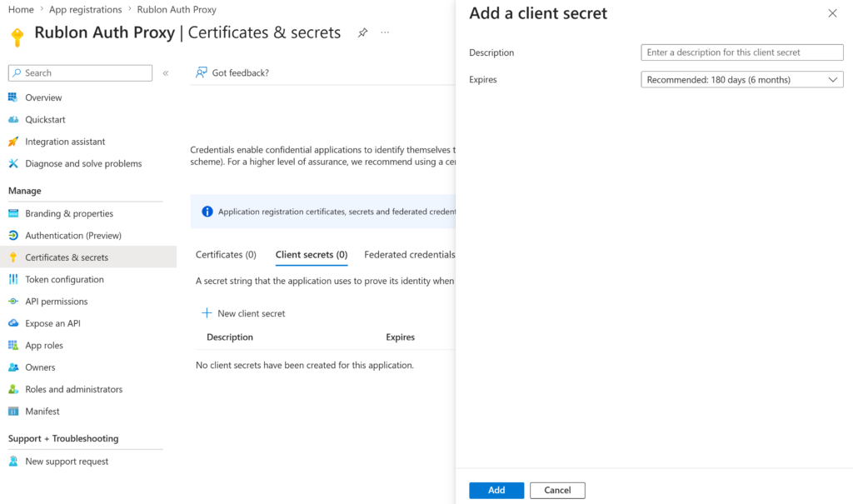Click the plus icon for New client secret

coord(207,313)
